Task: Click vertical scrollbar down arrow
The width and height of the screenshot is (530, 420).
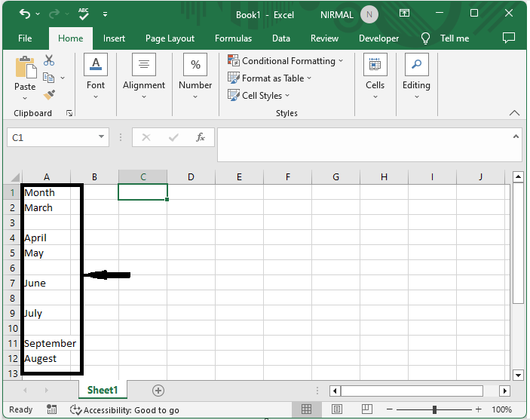Action: coord(518,375)
